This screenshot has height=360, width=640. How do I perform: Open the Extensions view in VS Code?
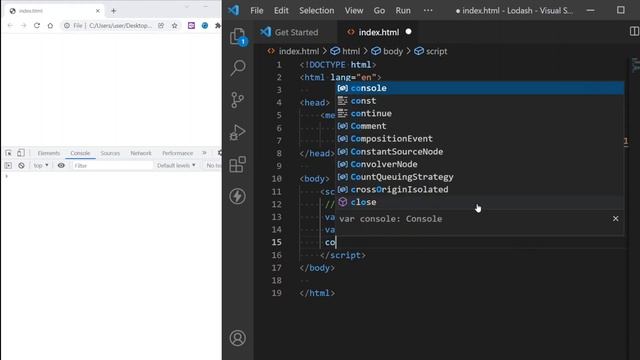(238, 164)
